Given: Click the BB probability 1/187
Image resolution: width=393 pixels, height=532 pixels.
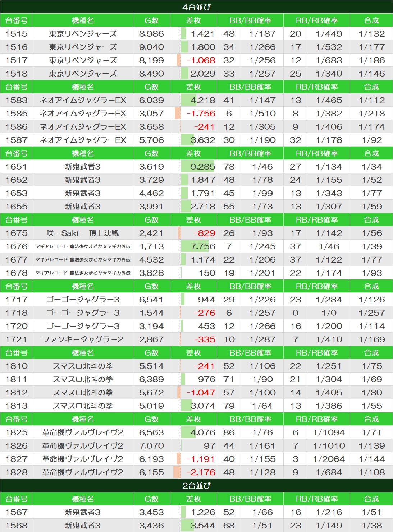Looking at the screenshot, I should coord(262,34).
